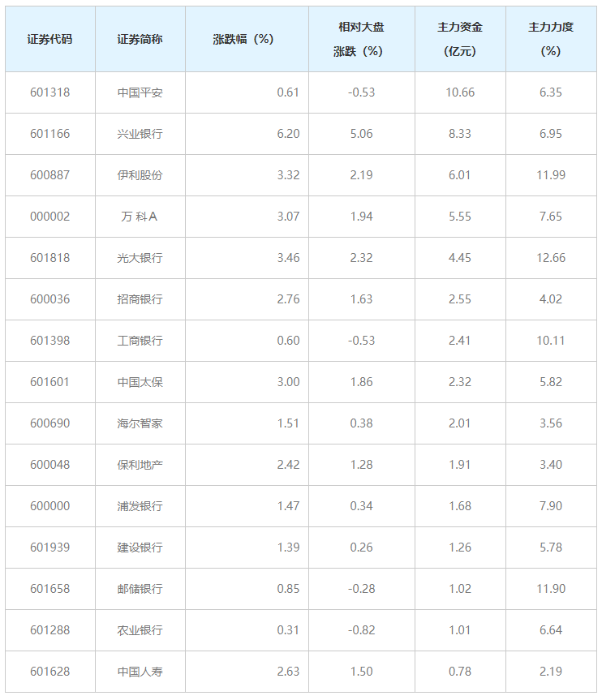Click 工商银行 main force value 10.11
This screenshot has height=700, width=602.
click(551, 341)
